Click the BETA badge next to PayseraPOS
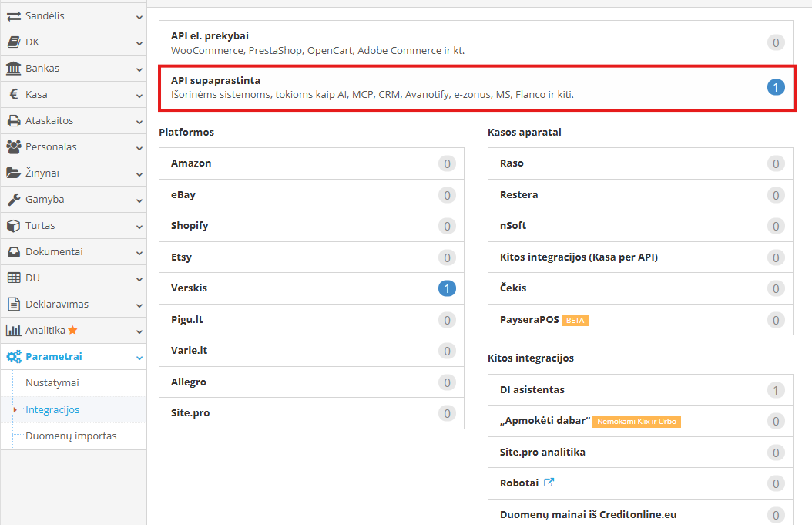This screenshot has width=812, height=525. pos(575,320)
